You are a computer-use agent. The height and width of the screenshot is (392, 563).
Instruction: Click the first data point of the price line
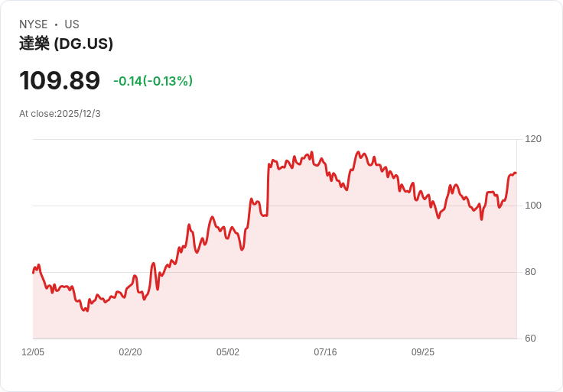point(33,273)
